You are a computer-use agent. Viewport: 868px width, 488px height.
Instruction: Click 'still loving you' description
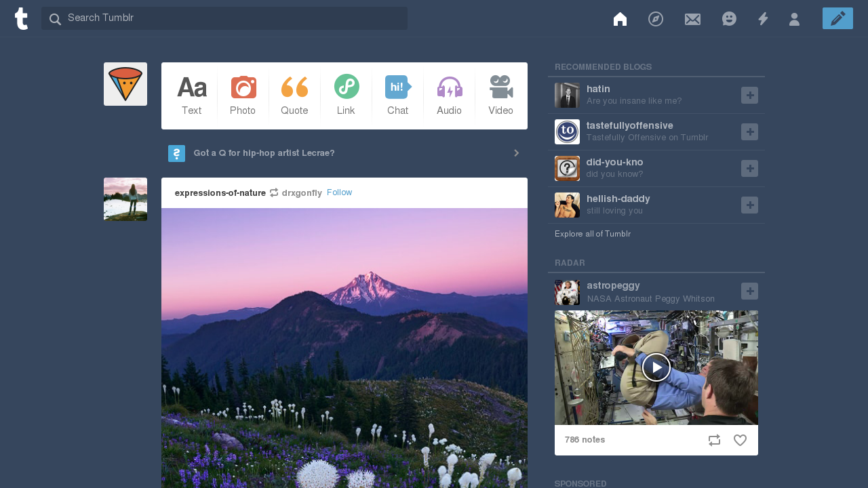(615, 211)
